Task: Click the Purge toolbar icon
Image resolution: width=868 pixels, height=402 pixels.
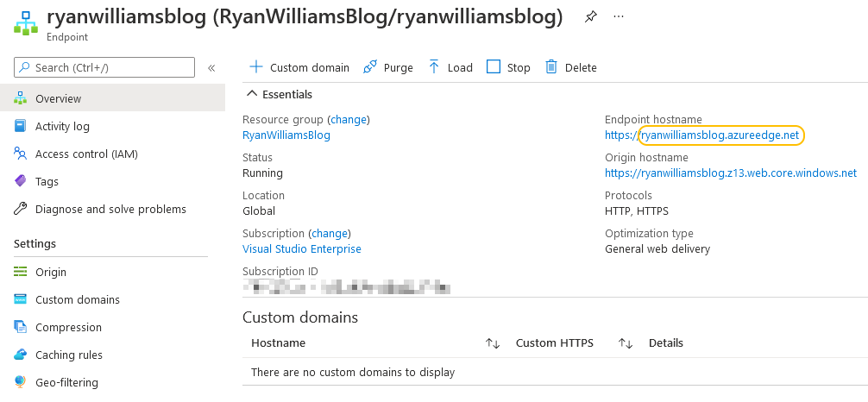Action: pos(370,67)
